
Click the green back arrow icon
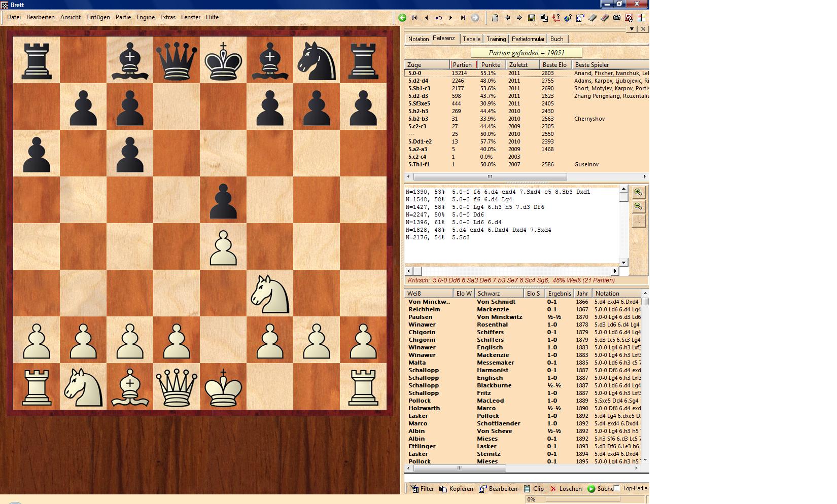402,18
